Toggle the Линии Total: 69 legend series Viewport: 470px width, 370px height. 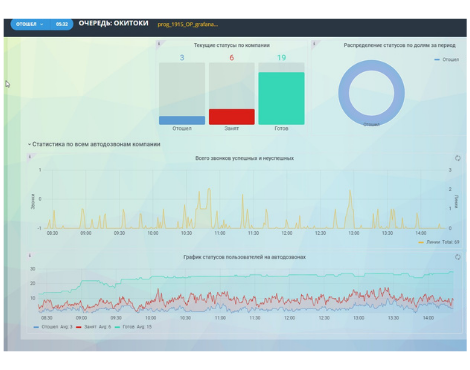[x=439, y=242]
